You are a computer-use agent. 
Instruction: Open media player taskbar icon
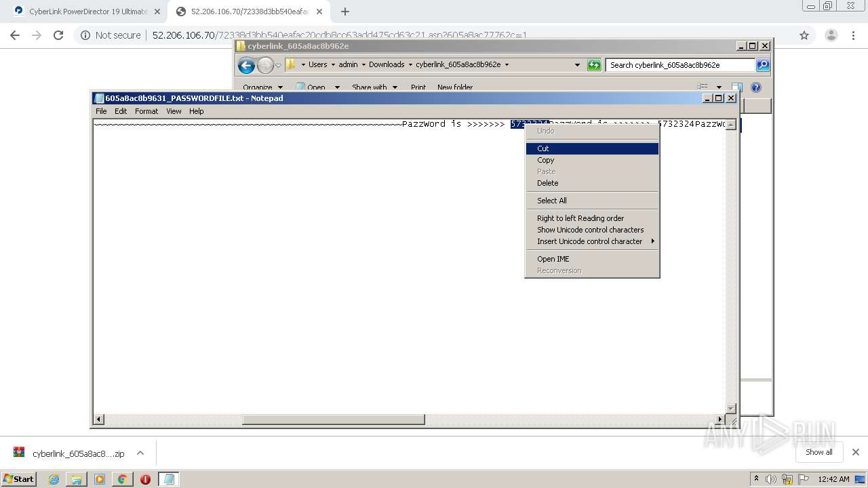tap(100, 479)
